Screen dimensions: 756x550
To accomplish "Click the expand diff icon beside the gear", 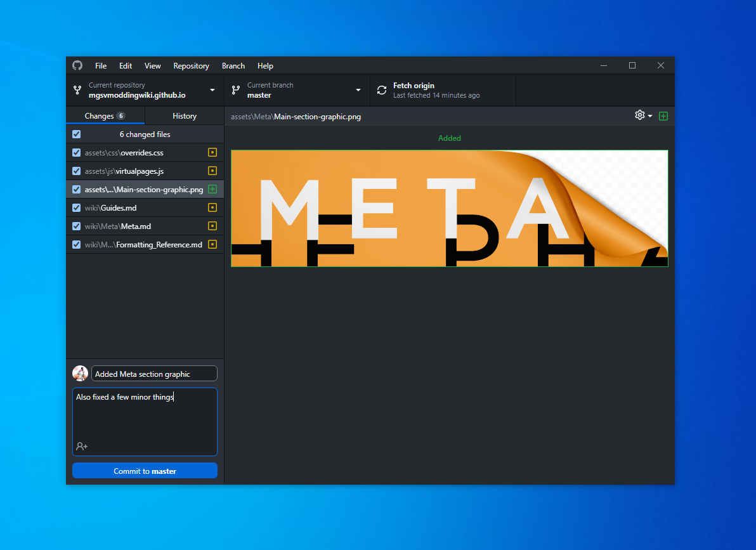I will [x=663, y=115].
